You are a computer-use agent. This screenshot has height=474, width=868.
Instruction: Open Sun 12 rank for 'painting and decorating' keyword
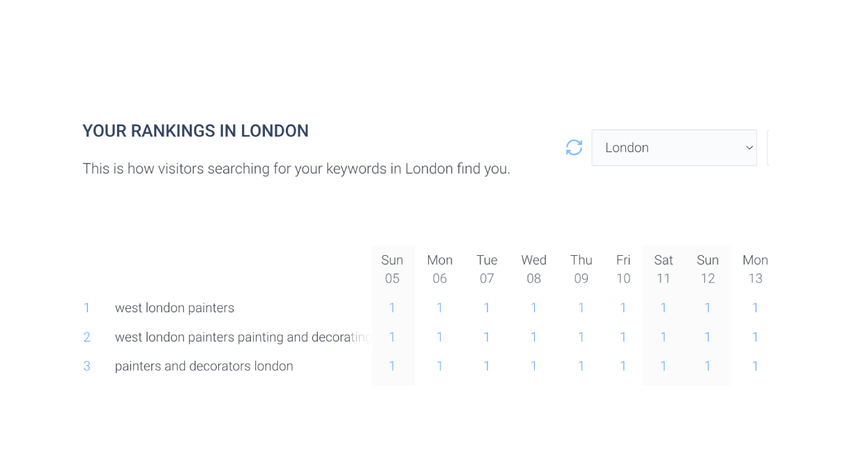tap(708, 337)
